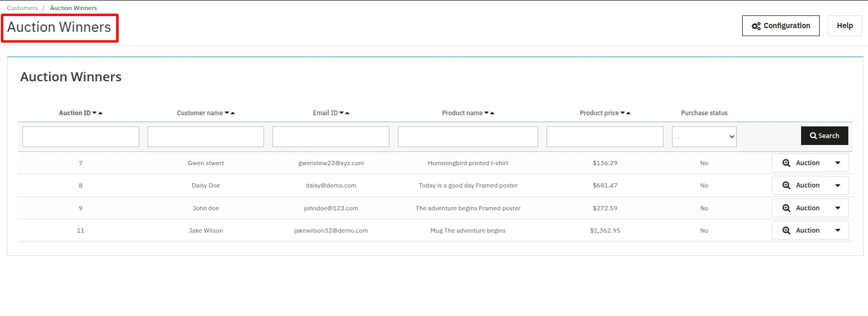View Auction for Gwen stwert row
This screenshot has width=868, height=316.
(801, 163)
